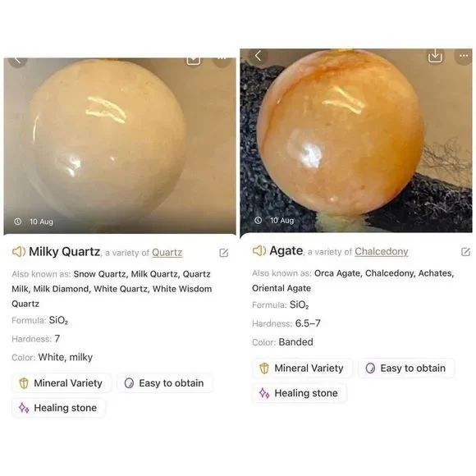Select the Mineral Variety tag under Milky Quartz
Image resolution: width=476 pixels, height=476 pixels.
tap(61, 383)
